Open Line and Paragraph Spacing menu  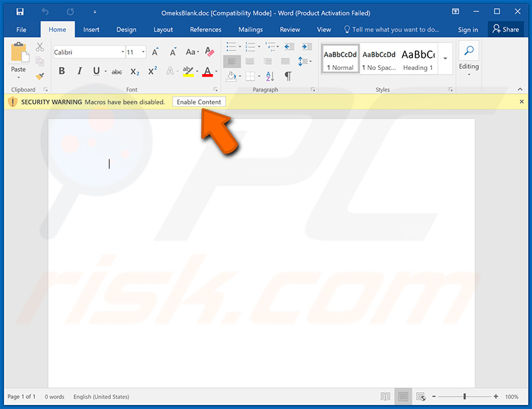pyautogui.click(x=304, y=61)
